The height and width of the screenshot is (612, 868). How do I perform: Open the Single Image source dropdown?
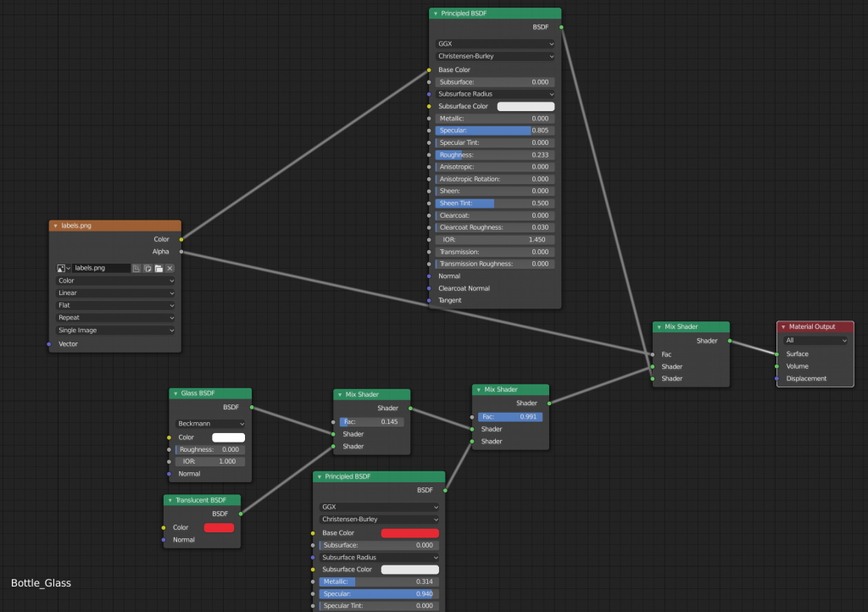115,331
